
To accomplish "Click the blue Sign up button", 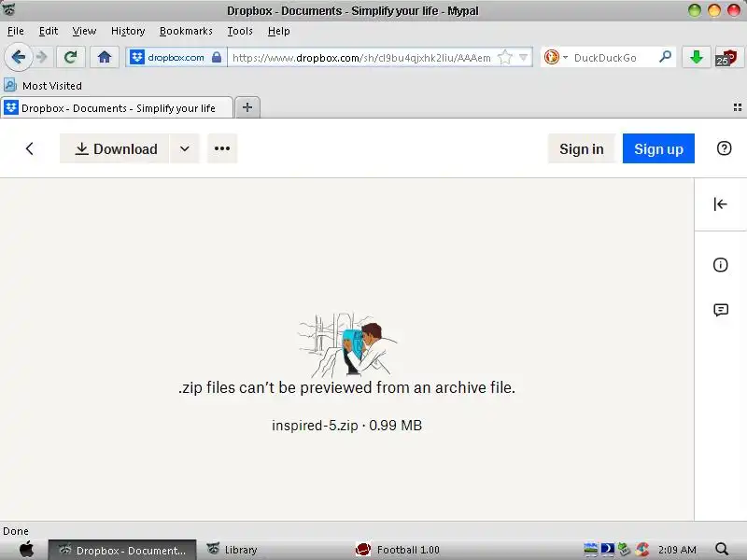I will coord(658,148).
